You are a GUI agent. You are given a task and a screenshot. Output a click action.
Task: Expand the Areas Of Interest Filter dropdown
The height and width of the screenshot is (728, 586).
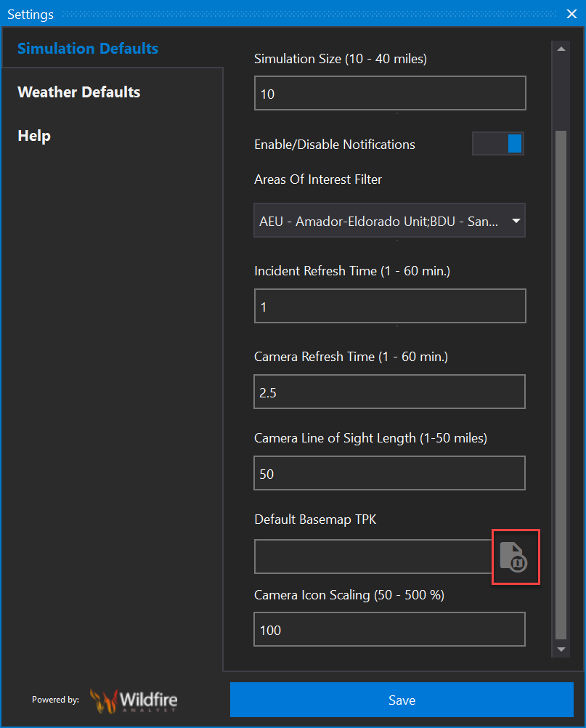click(x=516, y=222)
